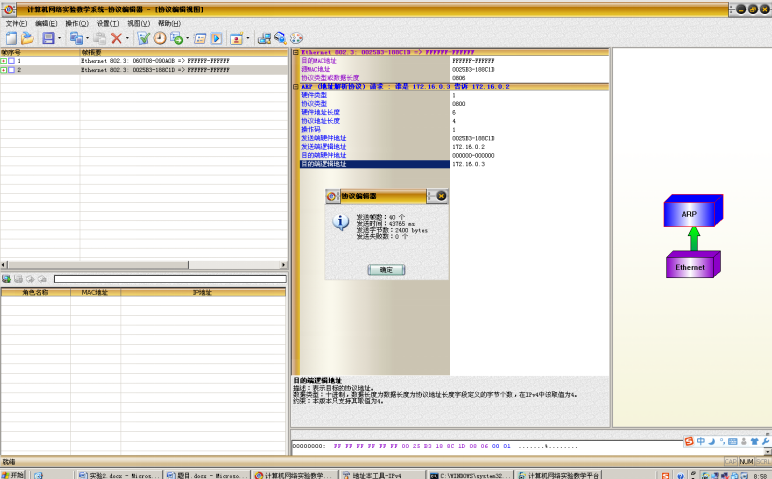Viewport: 772px width, 479px height.
Task: Click the IP地址 column header
Action: (x=203, y=292)
